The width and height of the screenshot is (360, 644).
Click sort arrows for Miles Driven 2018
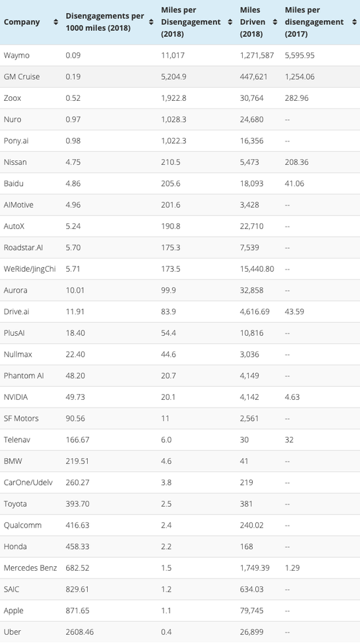click(x=275, y=22)
